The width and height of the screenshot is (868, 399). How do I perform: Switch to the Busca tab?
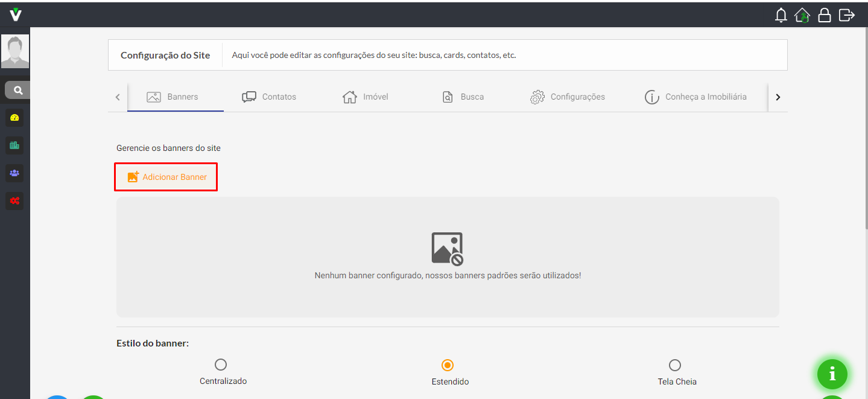pos(463,97)
